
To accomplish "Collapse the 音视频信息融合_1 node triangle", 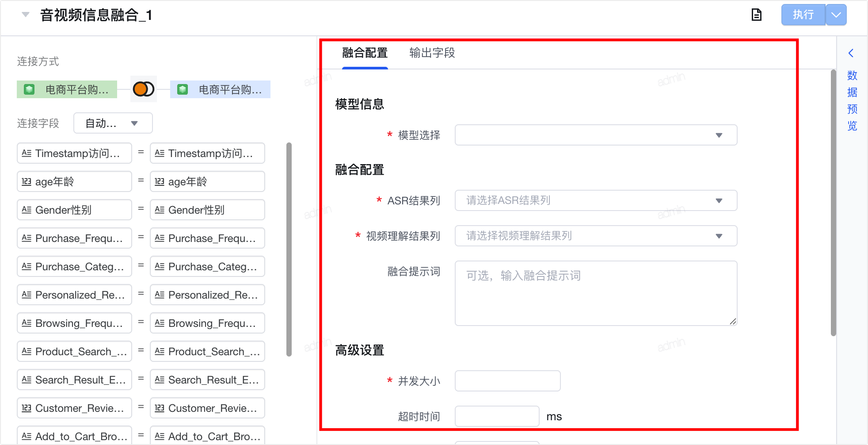I will (26, 15).
